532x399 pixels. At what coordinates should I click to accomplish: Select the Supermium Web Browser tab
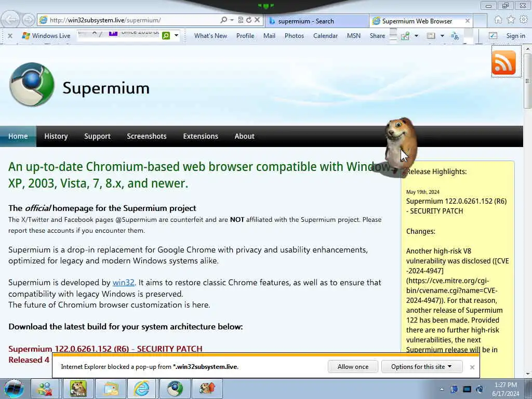[x=417, y=21]
